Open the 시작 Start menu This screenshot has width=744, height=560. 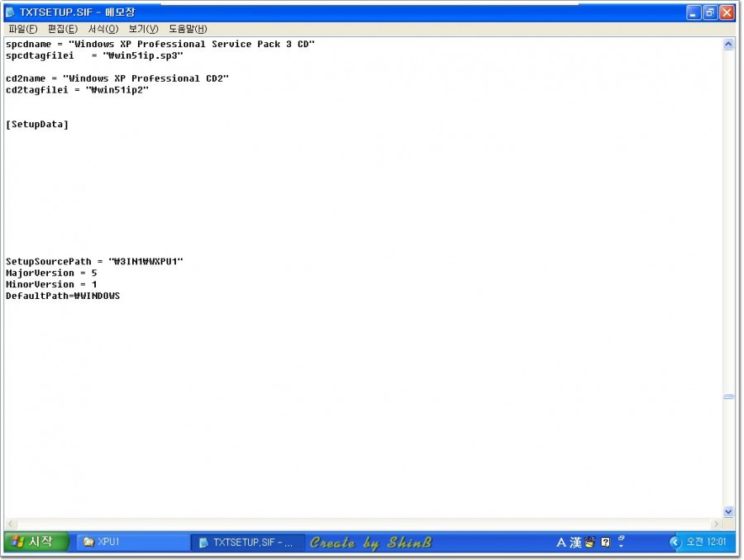(36, 542)
